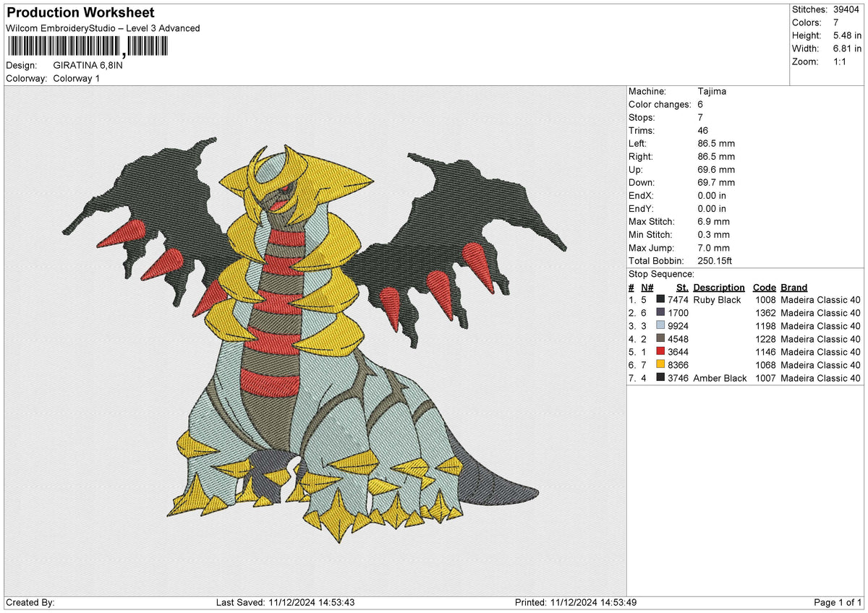Select the 'Color changes:' label
Image resolution: width=868 pixels, height=613 pixels.
point(660,105)
